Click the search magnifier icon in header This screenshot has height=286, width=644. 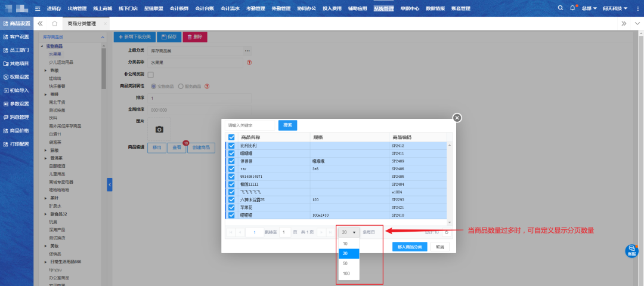click(560, 8)
